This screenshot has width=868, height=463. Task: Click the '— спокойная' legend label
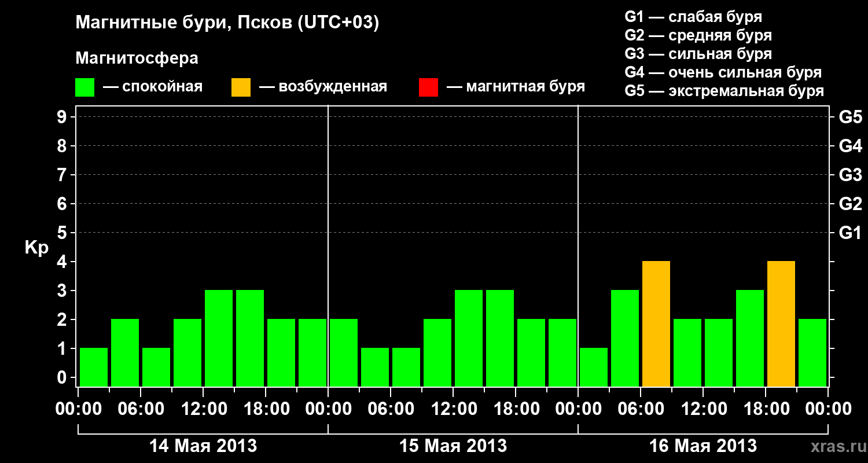coord(153,87)
